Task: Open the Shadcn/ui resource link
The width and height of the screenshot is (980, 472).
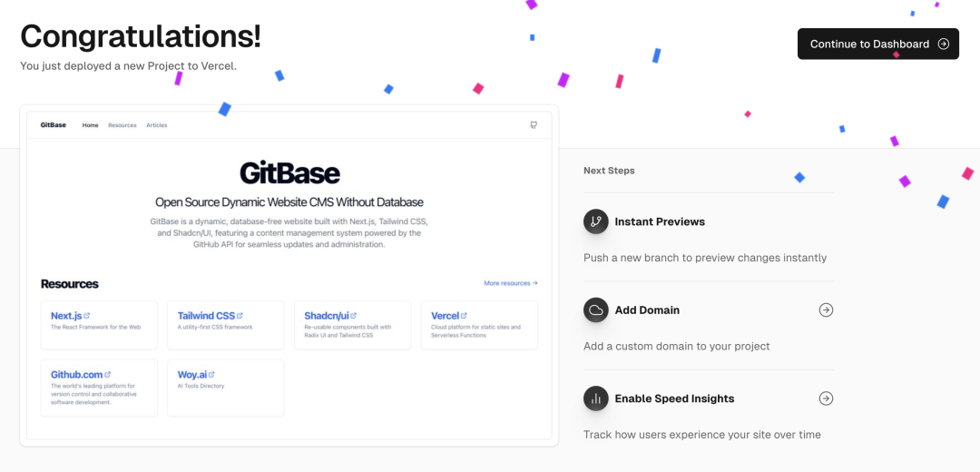Action: [x=327, y=316]
